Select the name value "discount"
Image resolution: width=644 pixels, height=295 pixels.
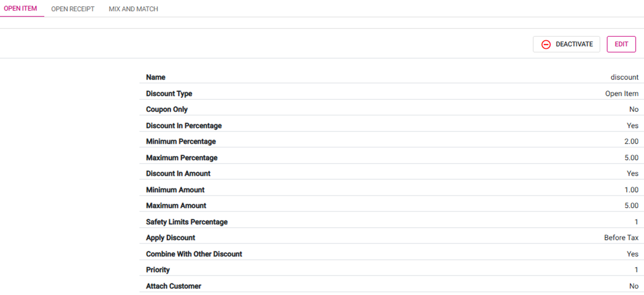coord(625,77)
